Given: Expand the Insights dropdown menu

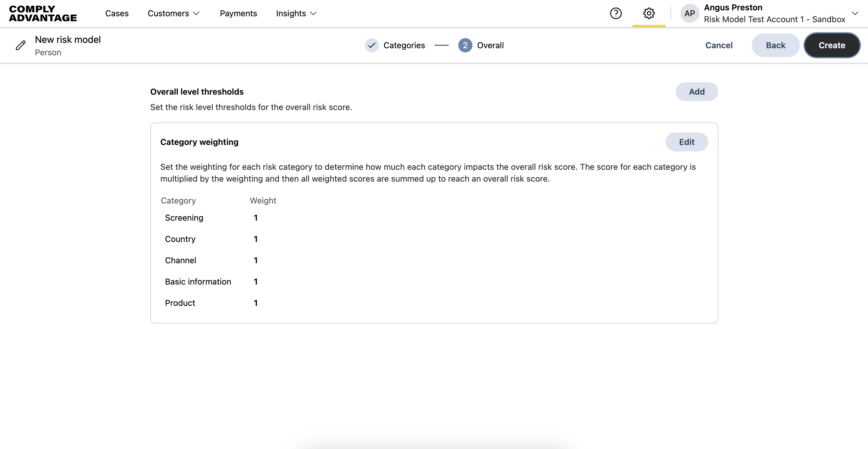Looking at the screenshot, I should click(296, 14).
